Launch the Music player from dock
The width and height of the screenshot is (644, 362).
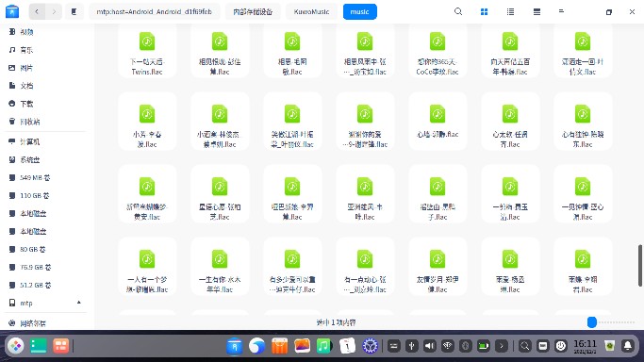pos(324,346)
